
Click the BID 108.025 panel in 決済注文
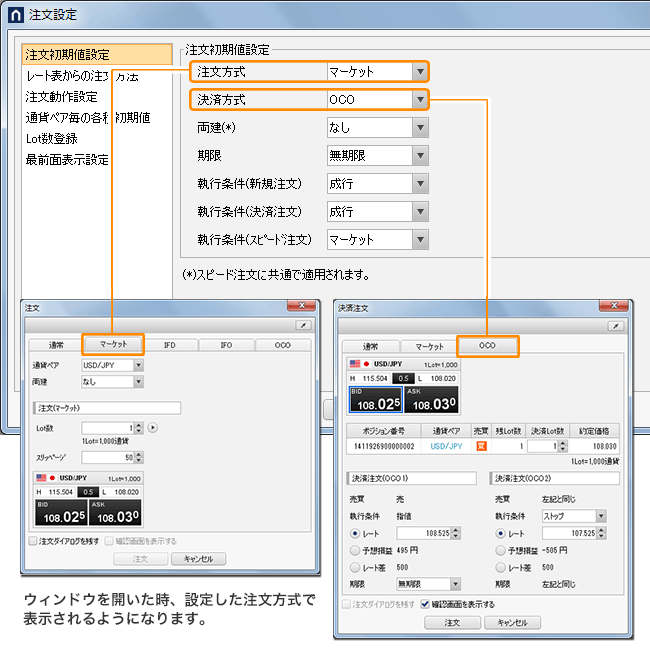click(x=375, y=399)
